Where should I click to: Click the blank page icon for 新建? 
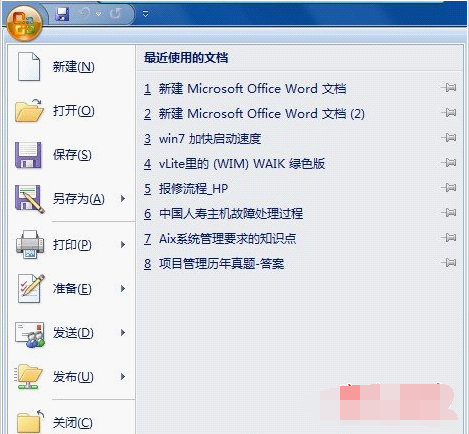[29, 67]
